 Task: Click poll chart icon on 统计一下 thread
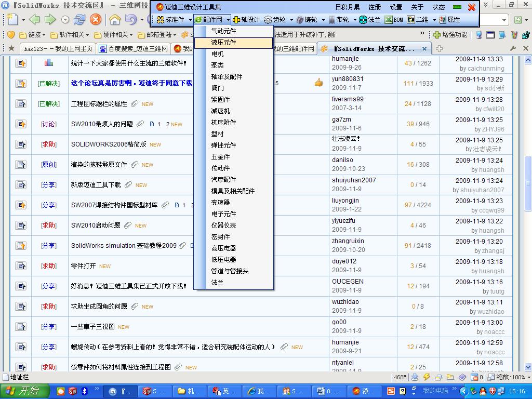tap(49, 62)
